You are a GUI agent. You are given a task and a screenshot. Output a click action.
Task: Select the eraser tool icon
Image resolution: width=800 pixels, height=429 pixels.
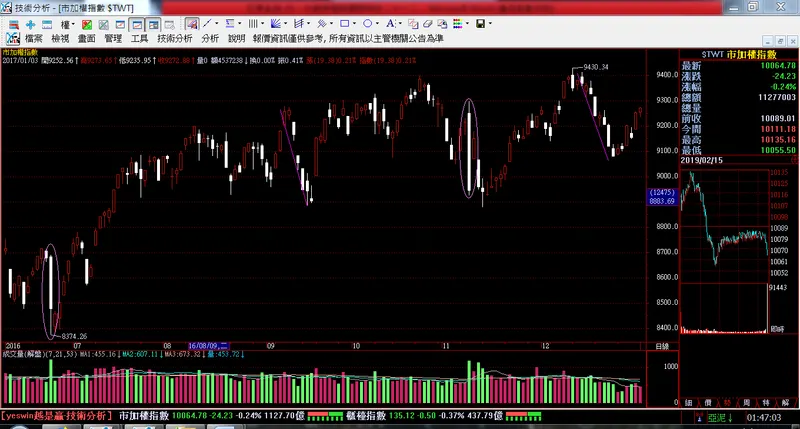(428, 24)
